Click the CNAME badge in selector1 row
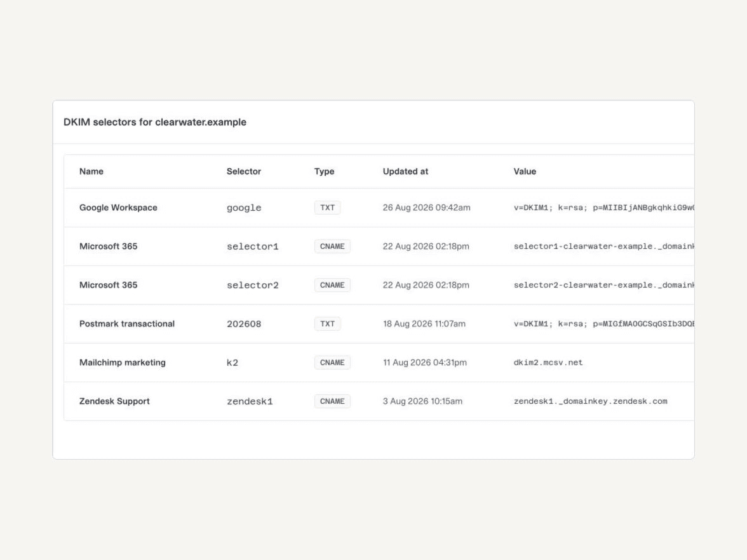The height and width of the screenshot is (560, 747). point(332,246)
